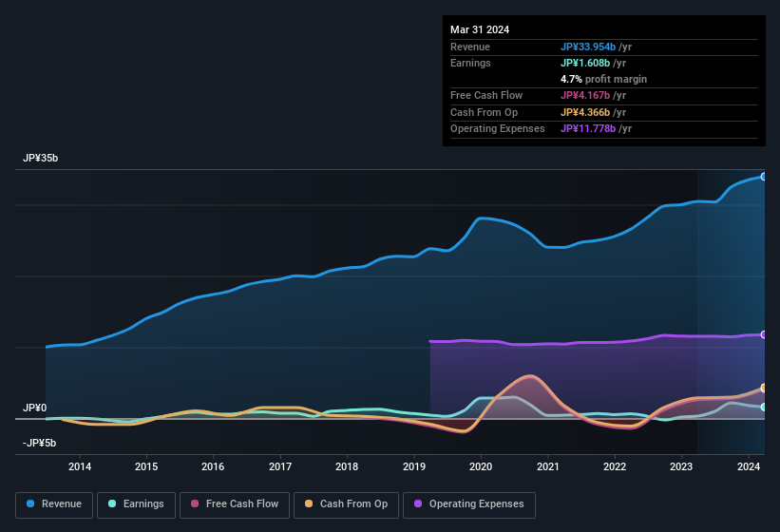Click the Revenue end-point marker on chart
Screen dimensions: 780x532
click(x=763, y=177)
